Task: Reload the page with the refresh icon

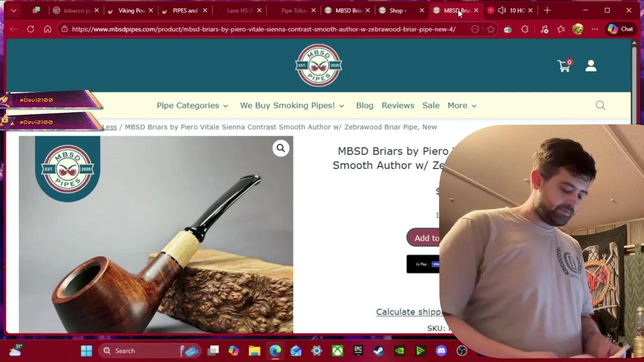Action: tap(31, 29)
